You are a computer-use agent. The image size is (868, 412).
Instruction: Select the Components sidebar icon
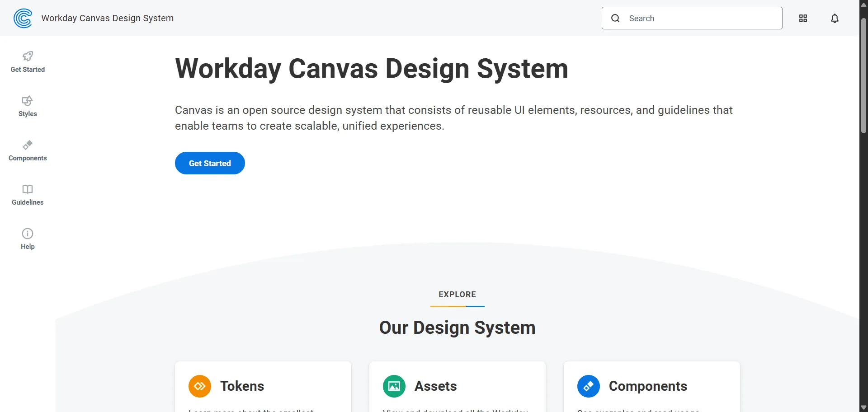tap(28, 145)
